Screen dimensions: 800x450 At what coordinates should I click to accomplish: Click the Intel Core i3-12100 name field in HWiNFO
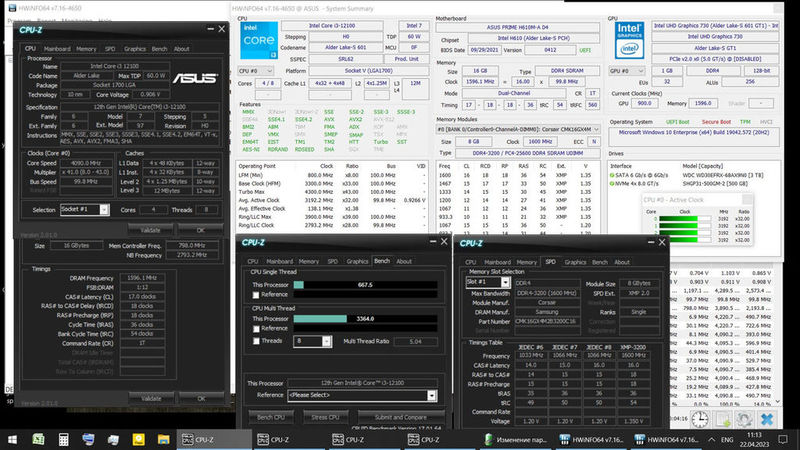click(332, 26)
